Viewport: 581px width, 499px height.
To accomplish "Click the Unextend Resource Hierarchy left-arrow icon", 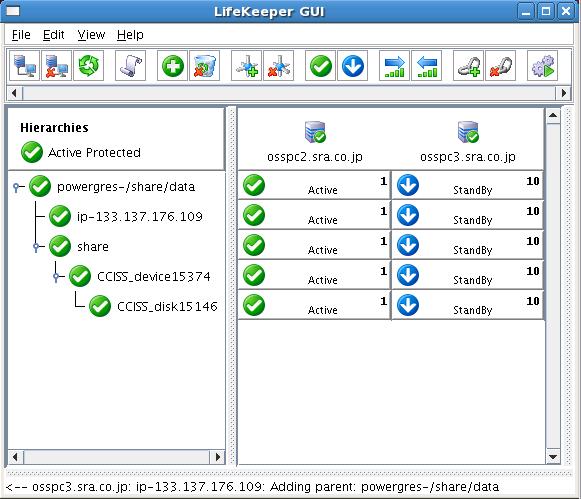I will click(426, 66).
